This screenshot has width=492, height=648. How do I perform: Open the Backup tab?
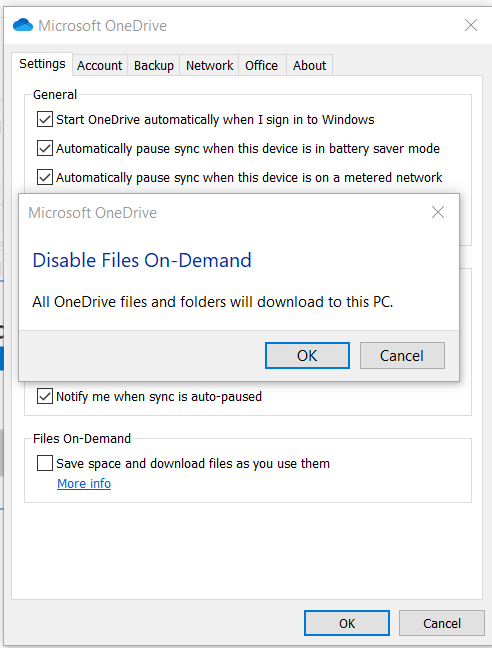click(154, 65)
